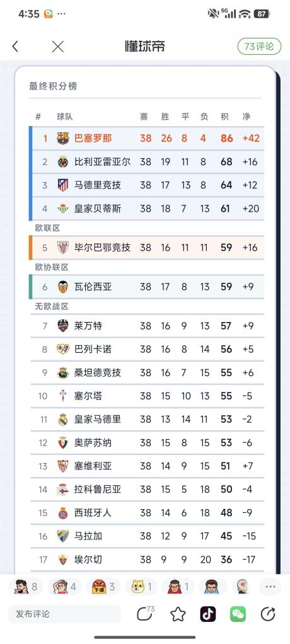Tap the 发布评论 comment input field

[x=65, y=614]
